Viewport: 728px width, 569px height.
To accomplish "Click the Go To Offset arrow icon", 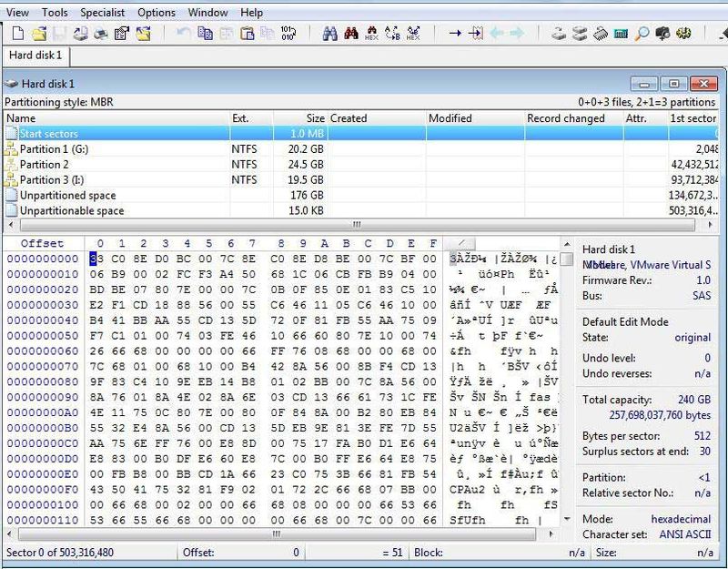I will 455,33.
